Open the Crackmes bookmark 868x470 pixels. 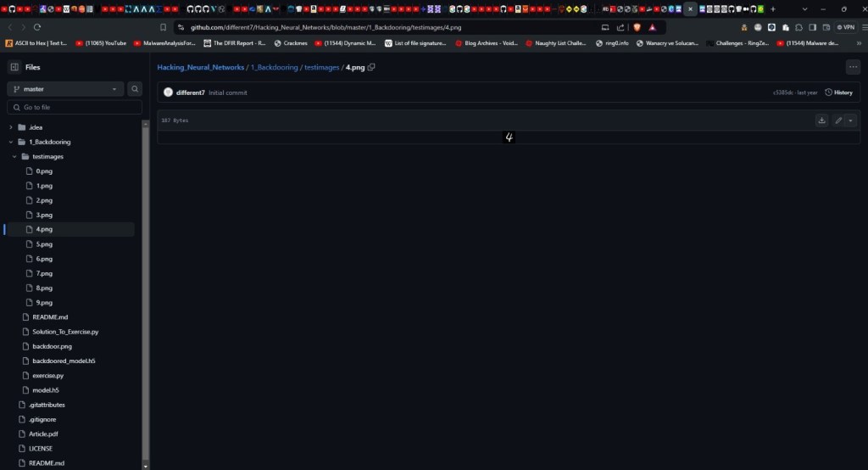[x=292, y=42]
